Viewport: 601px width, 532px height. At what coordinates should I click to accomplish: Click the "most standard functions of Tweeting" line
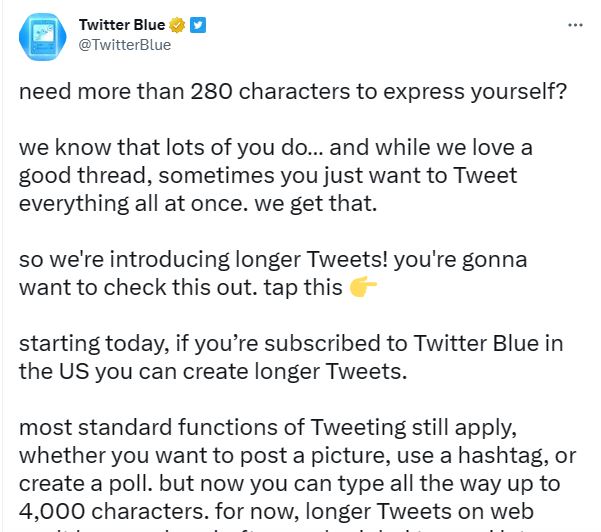click(268, 428)
